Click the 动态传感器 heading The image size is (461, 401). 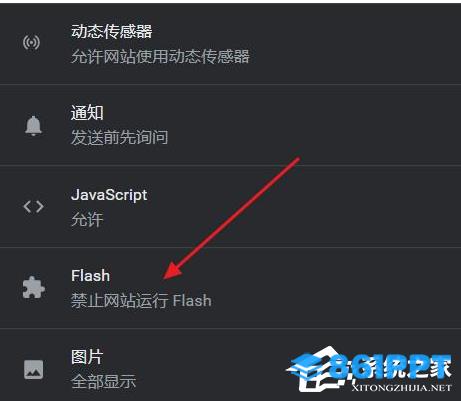pos(111,31)
